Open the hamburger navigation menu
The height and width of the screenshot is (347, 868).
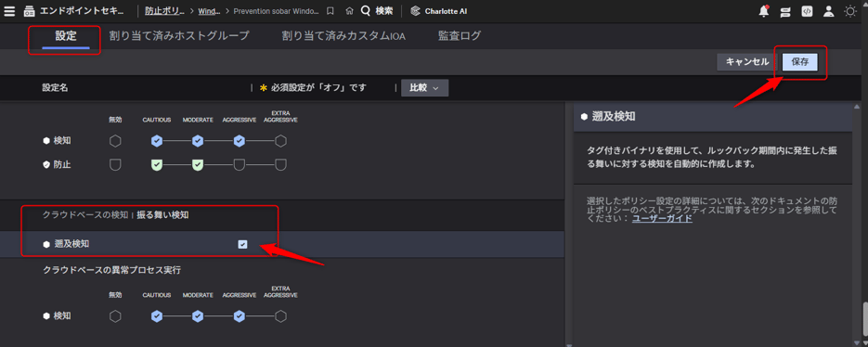tap(9, 11)
